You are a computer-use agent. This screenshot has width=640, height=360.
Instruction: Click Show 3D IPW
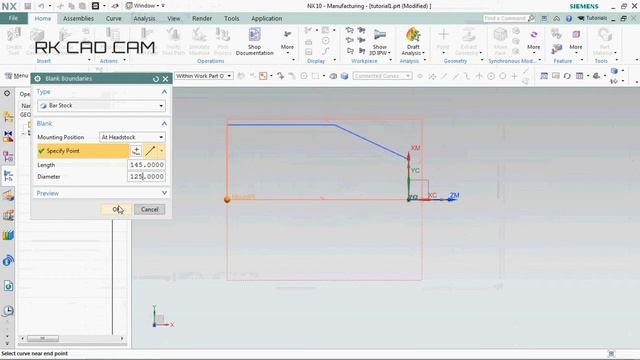[380, 42]
